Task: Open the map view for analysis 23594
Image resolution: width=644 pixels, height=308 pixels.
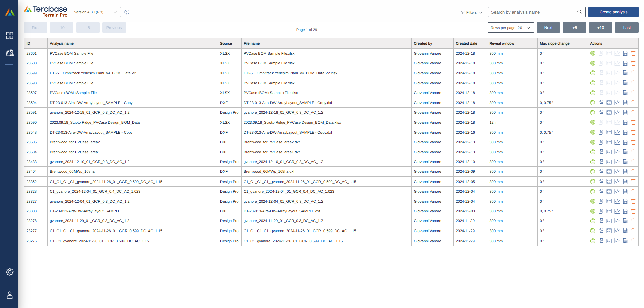Action: [592, 103]
